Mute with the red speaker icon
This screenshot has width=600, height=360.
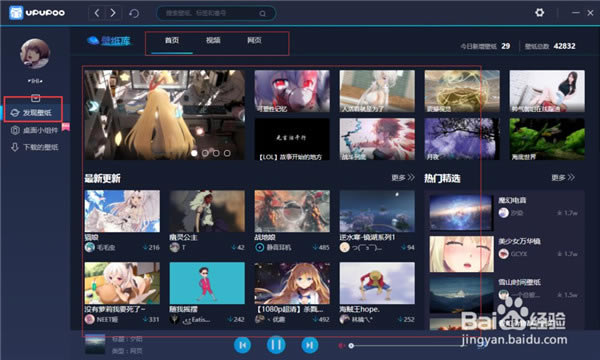pyautogui.click(x=341, y=345)
